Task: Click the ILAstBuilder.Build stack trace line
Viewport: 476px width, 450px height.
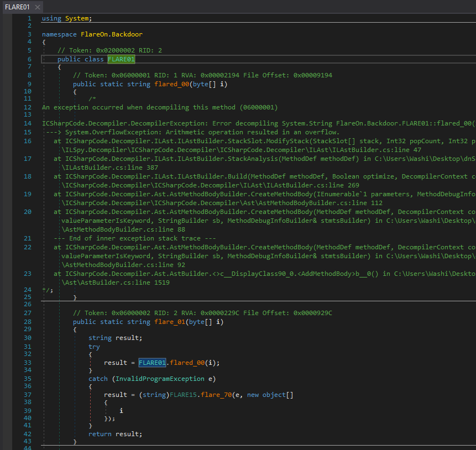Action: (264, 176)
